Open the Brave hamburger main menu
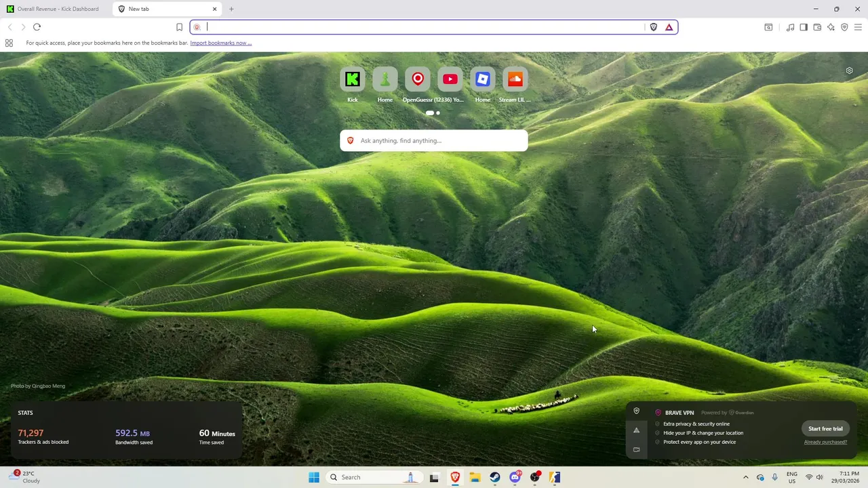Viewport: 868px width, 488px height. [858, 27]
